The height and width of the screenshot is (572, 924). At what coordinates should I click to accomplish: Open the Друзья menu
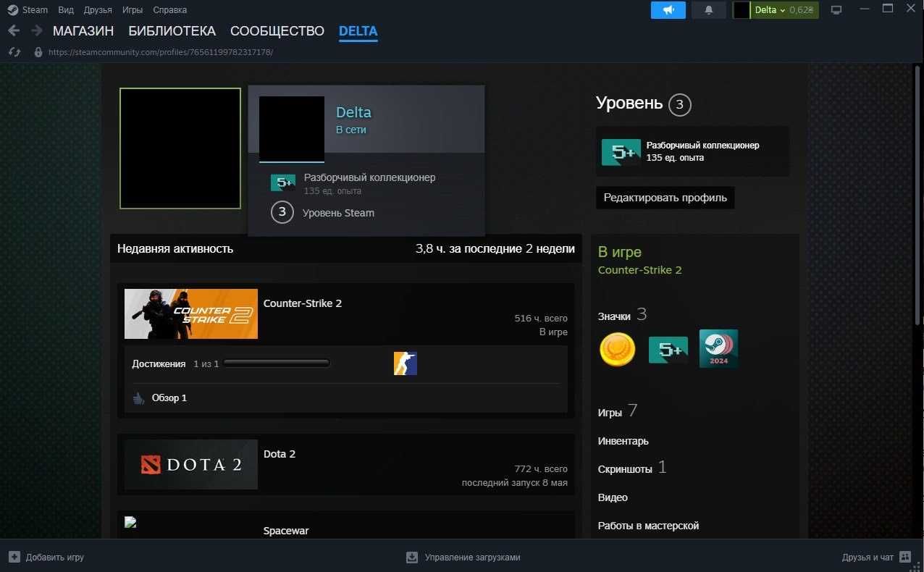98,10
